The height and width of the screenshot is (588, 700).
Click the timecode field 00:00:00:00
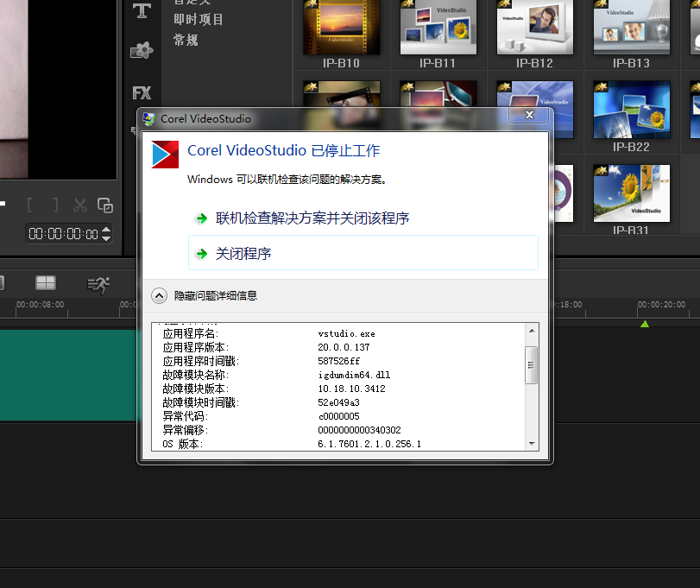63,234
